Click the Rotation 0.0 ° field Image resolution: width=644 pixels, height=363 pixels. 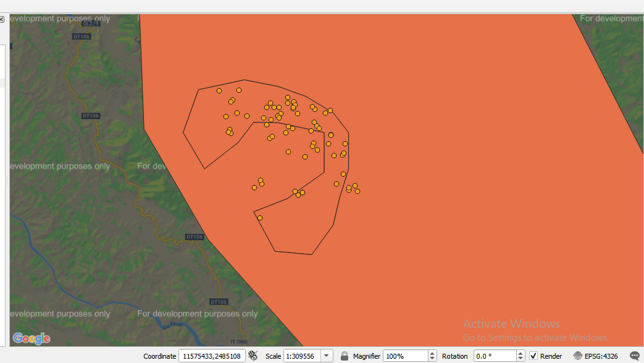point(495,356)
